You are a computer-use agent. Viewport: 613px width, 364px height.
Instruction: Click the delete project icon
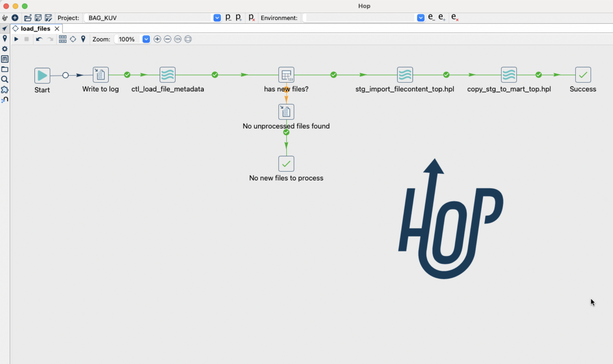pyautogui.click(x=251, y=18)
